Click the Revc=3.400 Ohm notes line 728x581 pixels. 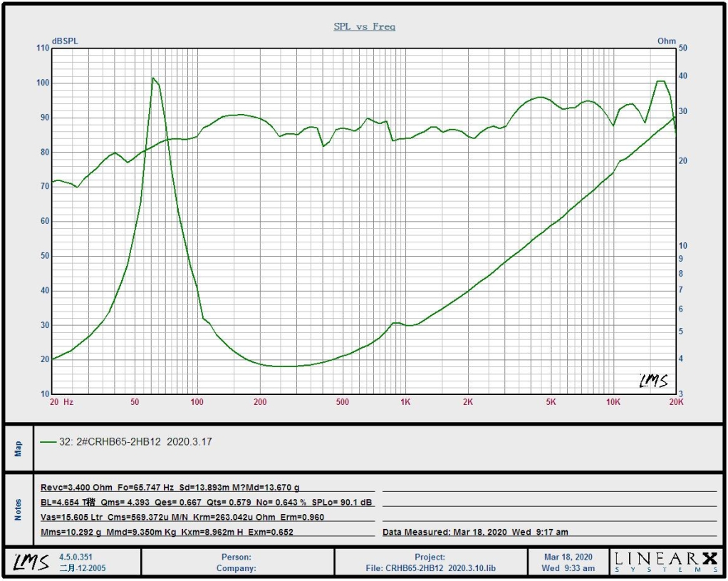170,488
